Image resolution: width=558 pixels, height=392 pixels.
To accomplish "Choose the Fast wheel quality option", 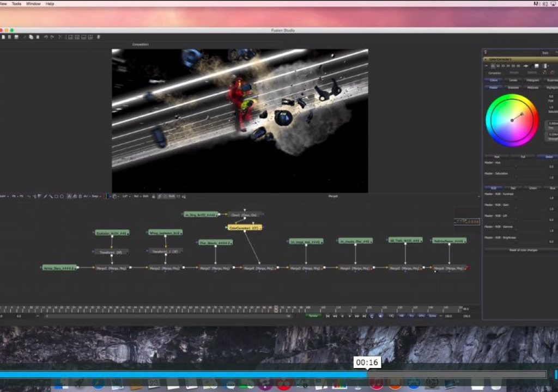I will coord(497,156).
